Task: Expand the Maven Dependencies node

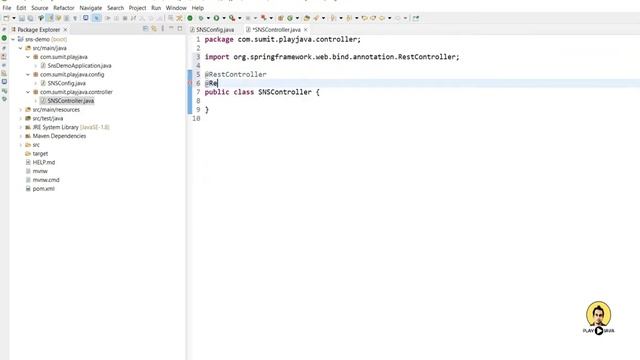Action: click(x=20, y=136)
